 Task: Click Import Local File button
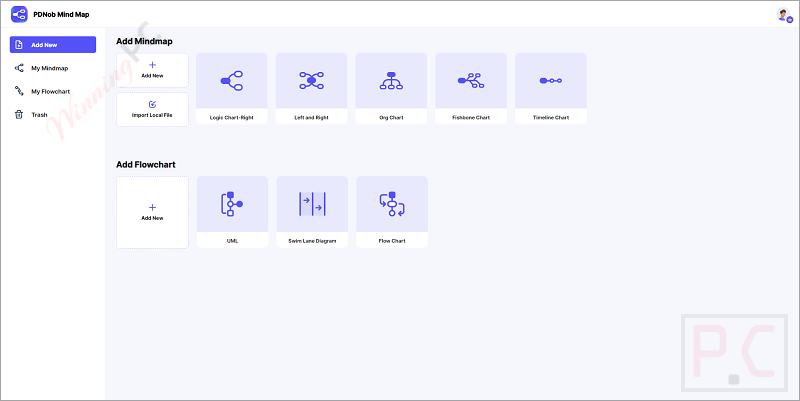pyautogui.click(x=152, y=109)
